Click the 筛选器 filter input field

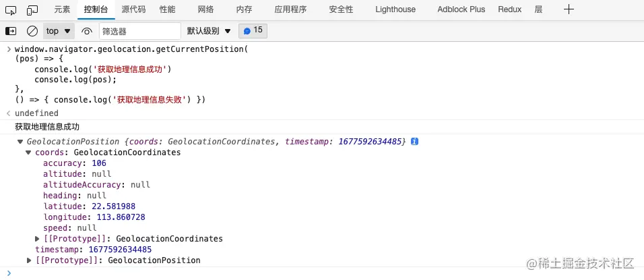click(139, 31)
